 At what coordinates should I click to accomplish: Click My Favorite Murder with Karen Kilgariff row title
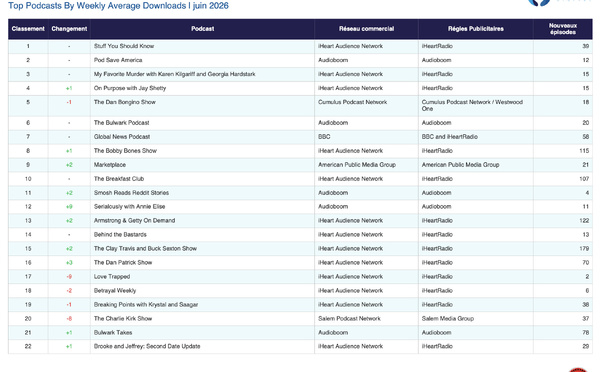tap(174, 74)
